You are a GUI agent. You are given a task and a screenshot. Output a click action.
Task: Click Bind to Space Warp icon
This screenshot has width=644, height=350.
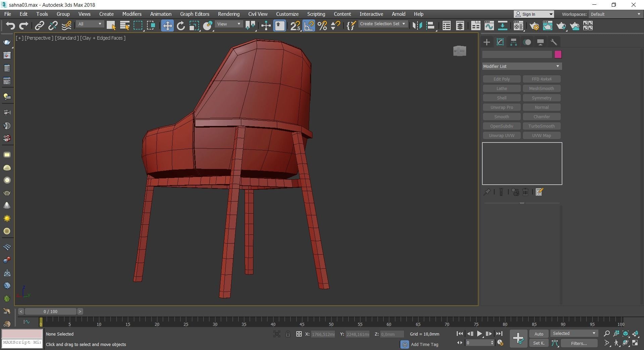66,26
